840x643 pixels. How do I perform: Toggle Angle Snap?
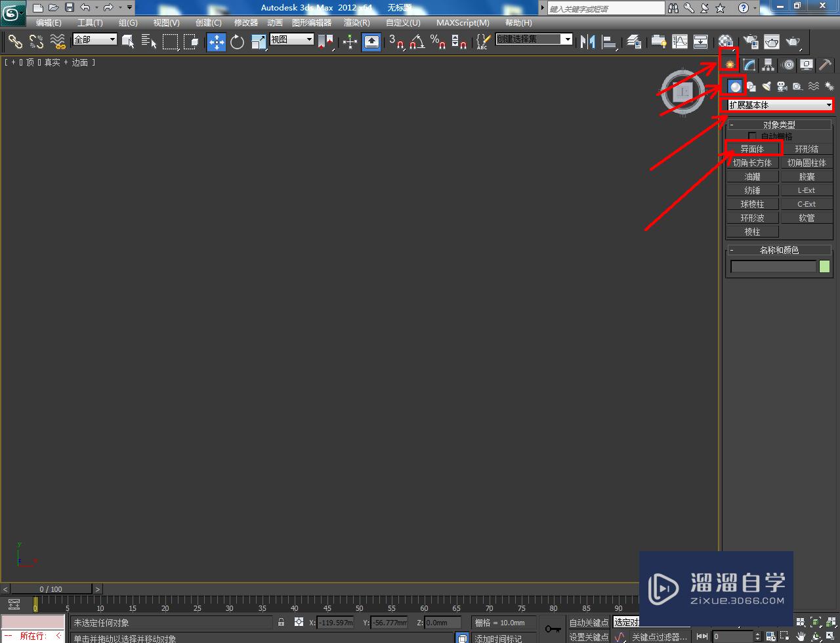click(x=417, y=41)
